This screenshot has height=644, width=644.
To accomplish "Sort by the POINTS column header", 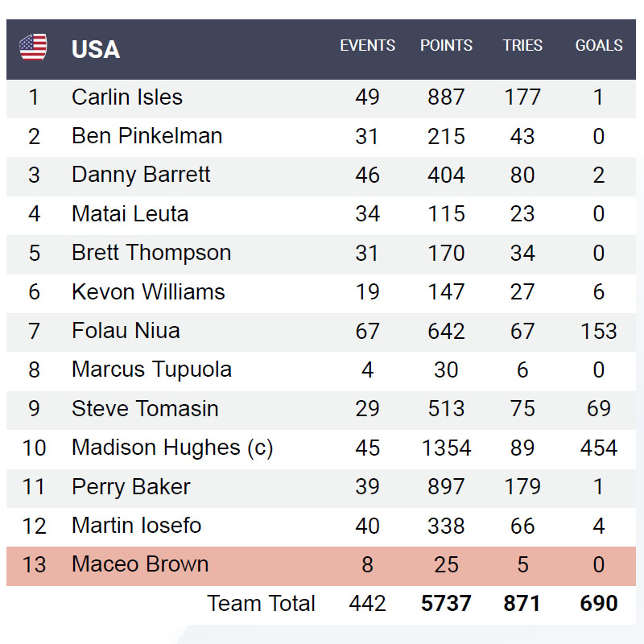I will click(446, 46).
